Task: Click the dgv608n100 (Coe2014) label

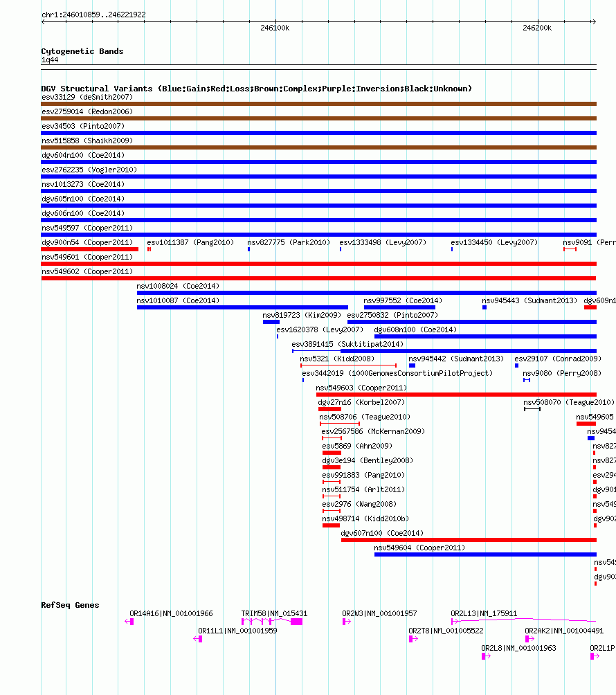Action: 415,330
